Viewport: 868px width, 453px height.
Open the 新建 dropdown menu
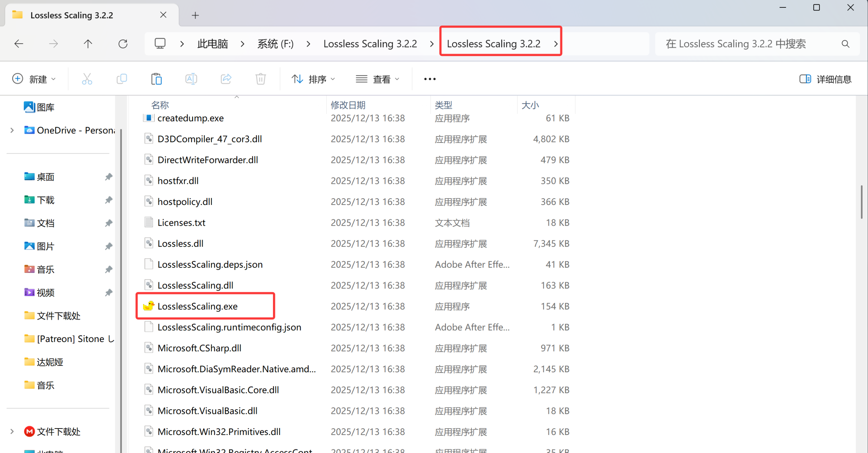(x=34, y=79)
